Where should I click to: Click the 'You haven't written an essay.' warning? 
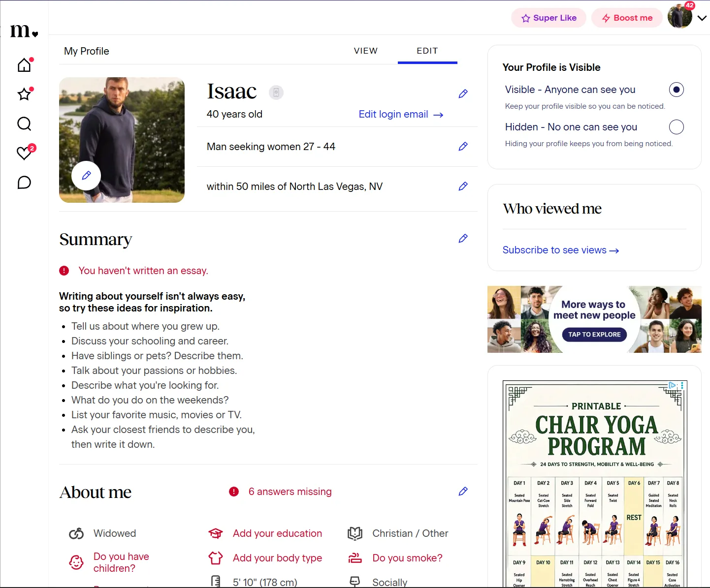point(143,271)
